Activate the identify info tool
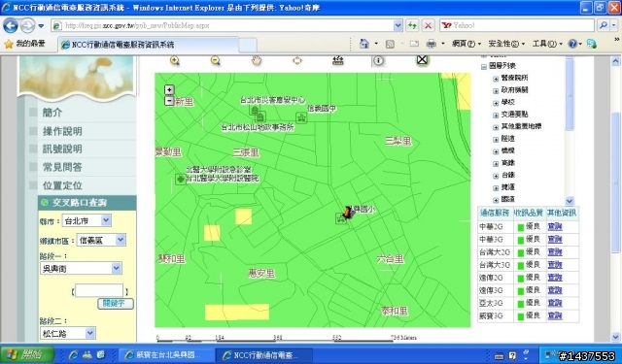Viewport: 622px width, 364px height. pyautogui.click(x=378, y=60)
